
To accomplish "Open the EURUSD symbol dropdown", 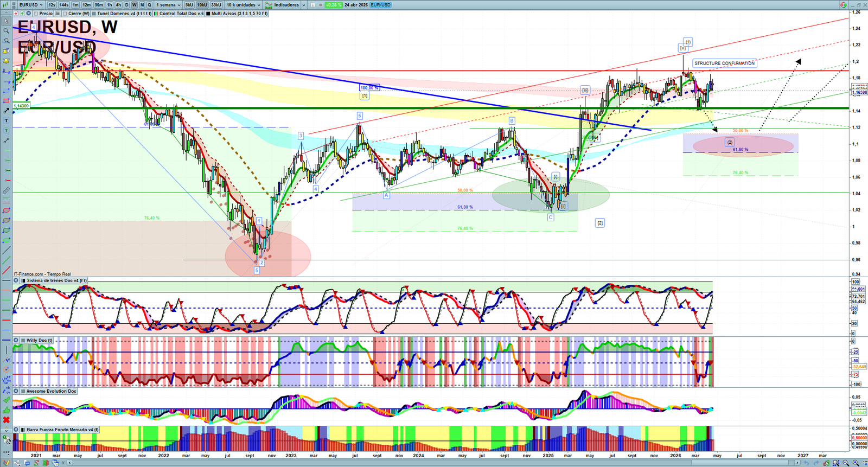I will point(30,5).
